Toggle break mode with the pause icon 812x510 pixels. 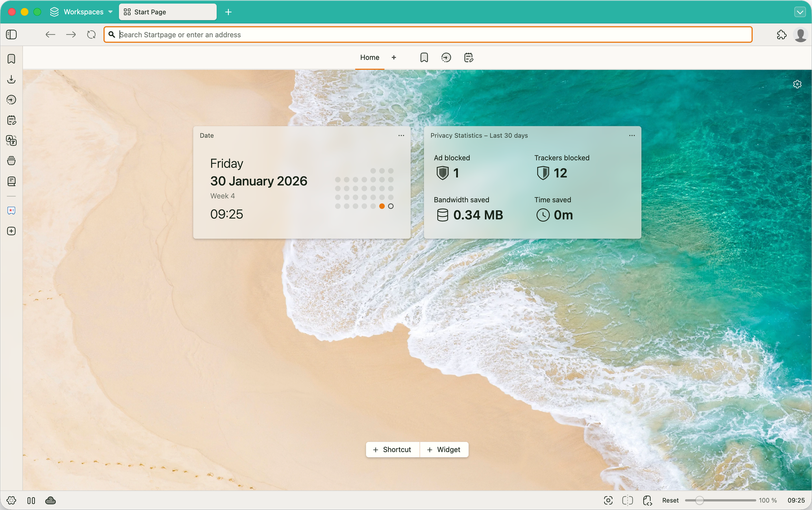31,500
